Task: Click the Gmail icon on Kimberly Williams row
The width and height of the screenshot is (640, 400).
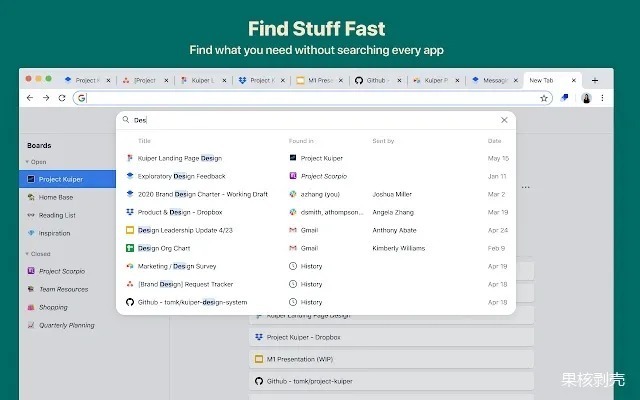Action: 293,248
